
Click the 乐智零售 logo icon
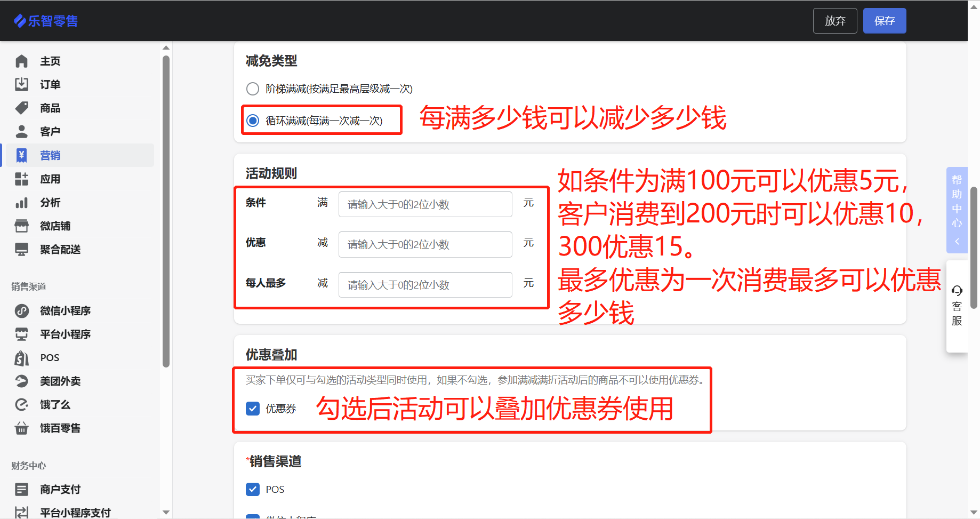tap(20, 21)
